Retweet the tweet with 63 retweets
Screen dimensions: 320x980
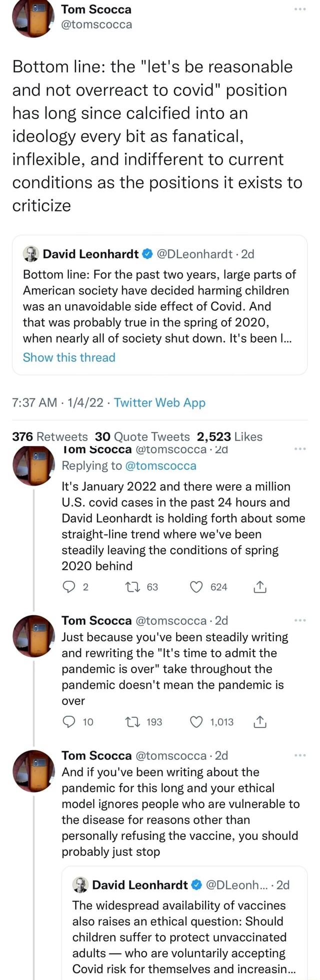(131, 587)
